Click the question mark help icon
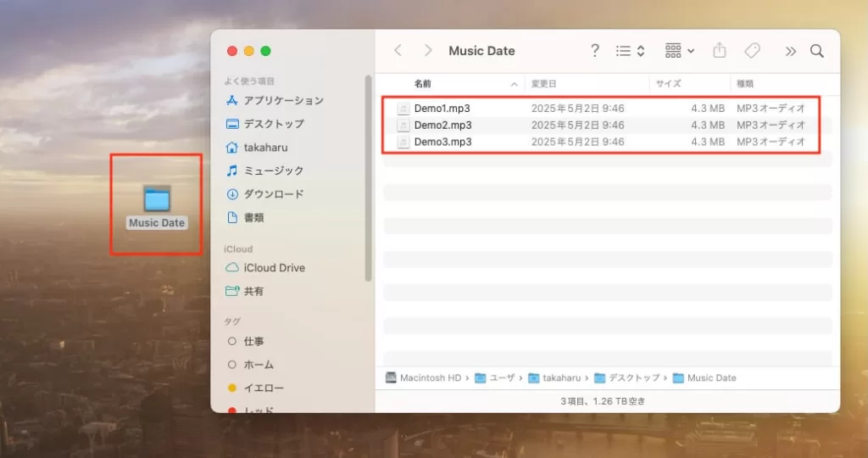The height and width of the screenshot is (458, 868). [x=594, y=50]
